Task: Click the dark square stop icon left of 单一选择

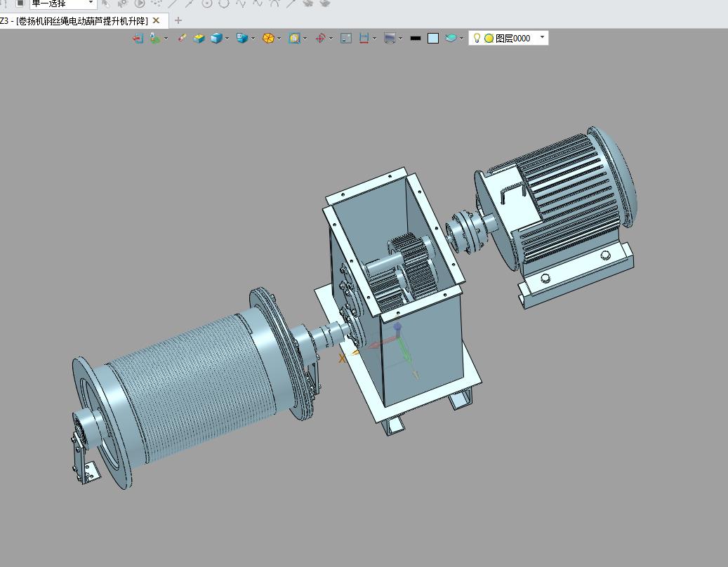Action: [x=20, y=4]
